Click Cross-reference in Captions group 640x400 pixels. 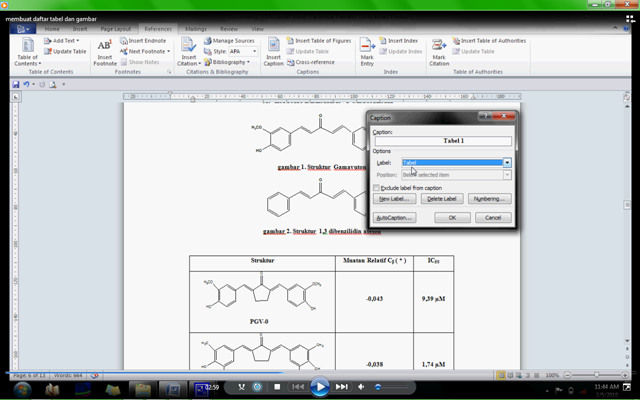click(311, 62)
